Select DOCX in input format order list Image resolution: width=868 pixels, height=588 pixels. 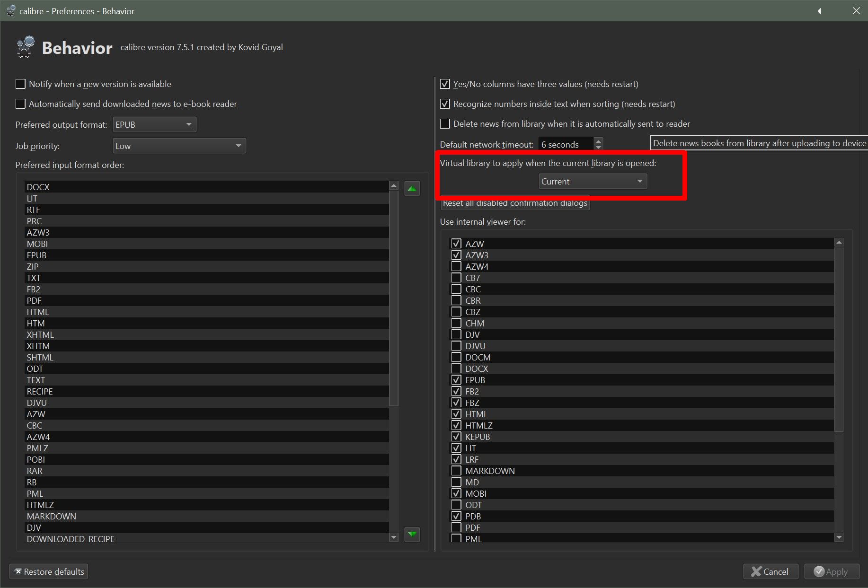point(38,187)
